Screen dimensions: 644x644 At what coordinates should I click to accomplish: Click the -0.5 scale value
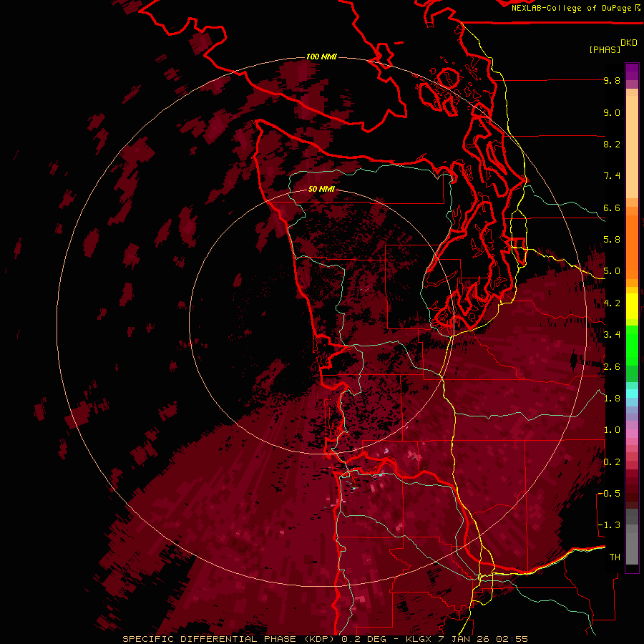click(x=609, y=494)
